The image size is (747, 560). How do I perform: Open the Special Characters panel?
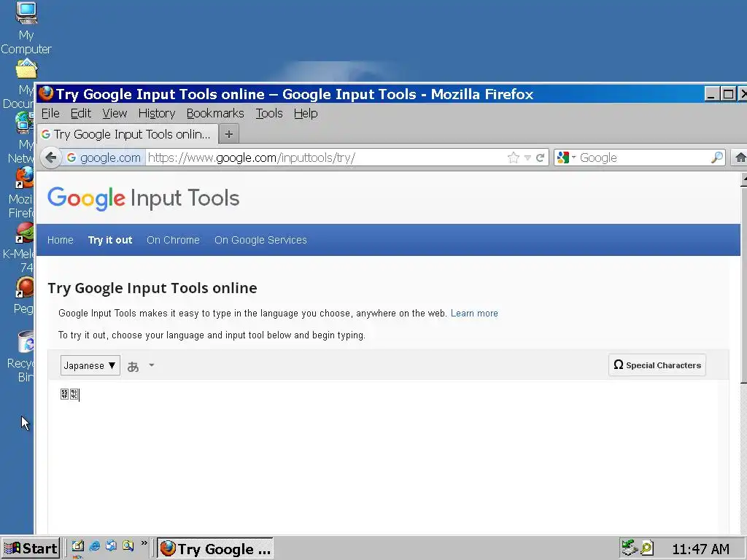pyautogui.click(x=657, y=365)
